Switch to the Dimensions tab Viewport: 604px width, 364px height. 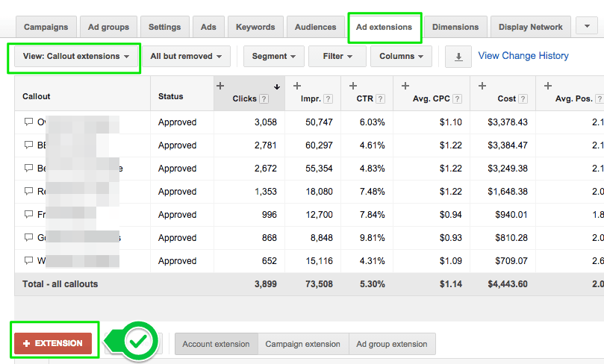pyautogui.click(x=455, y=27)
